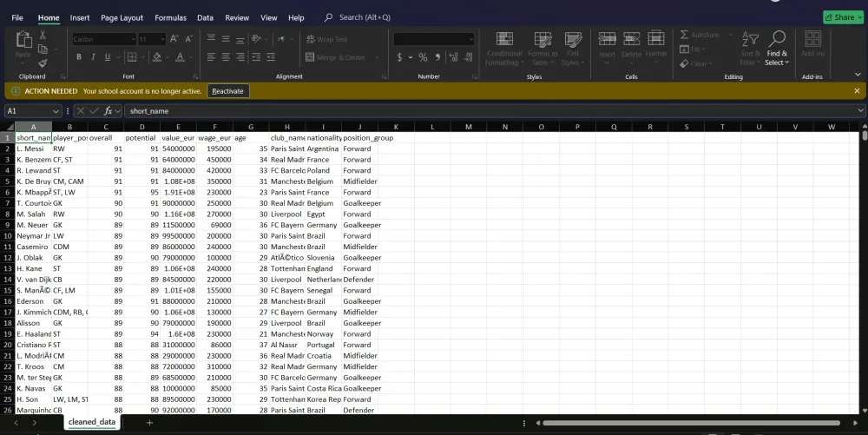Click the horizontal scrollbar thumb
This screenshot has width=868, height=435.
[x=692, y=424]
